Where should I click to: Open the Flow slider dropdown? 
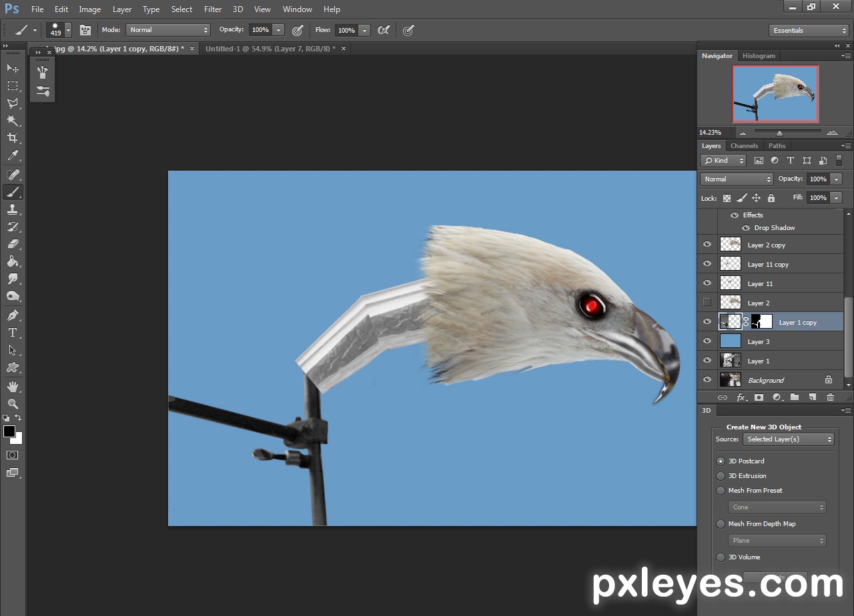(x=364, y=30)
